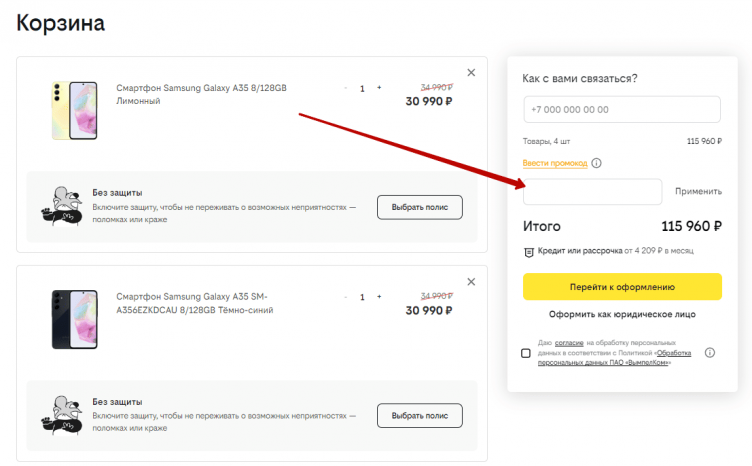Remove the dark blue Galaxy A35 item

coord(471,281)
